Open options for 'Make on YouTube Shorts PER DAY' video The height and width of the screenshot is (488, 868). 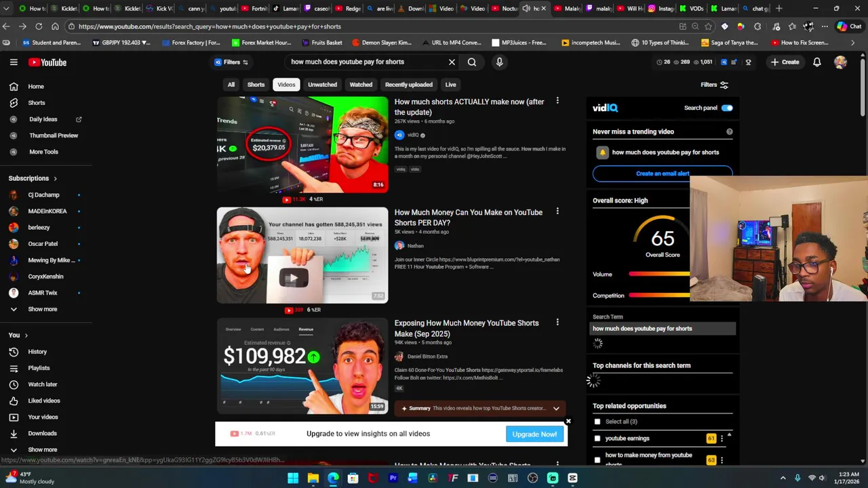click(x=557, y=211)
